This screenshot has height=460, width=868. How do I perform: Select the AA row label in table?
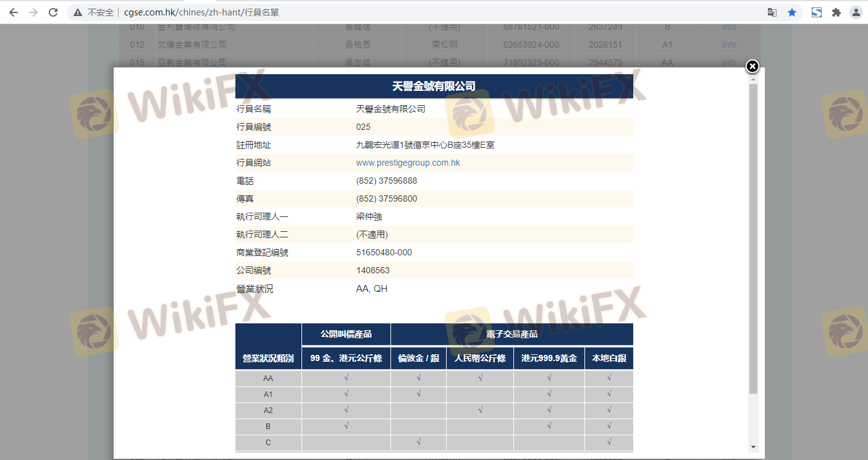pyautogui.click(x=268, y=378)
